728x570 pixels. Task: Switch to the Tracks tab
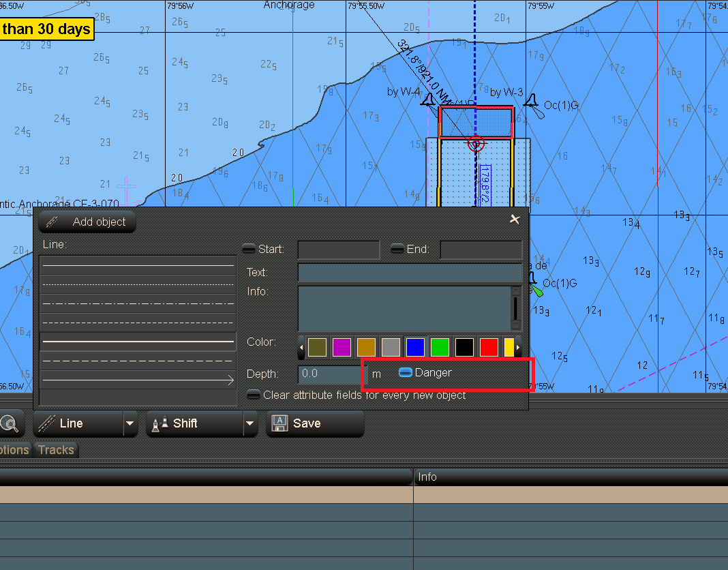click(x=56, y=450)
